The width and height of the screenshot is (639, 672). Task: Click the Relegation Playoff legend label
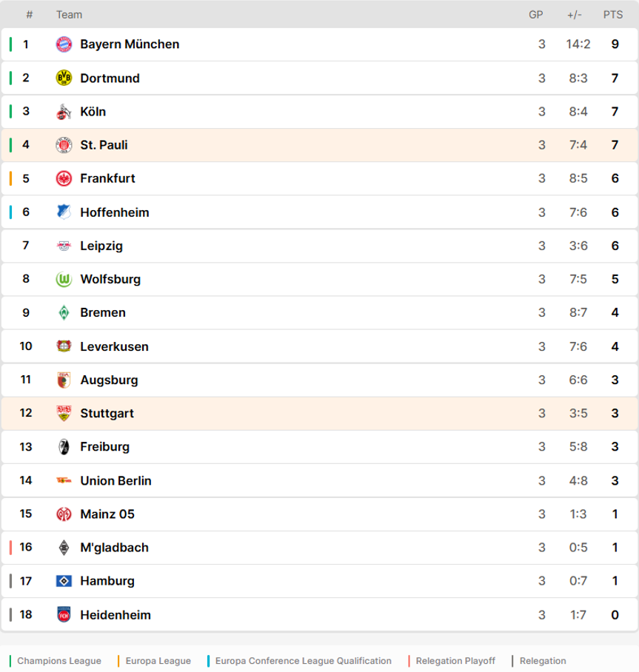455,661
